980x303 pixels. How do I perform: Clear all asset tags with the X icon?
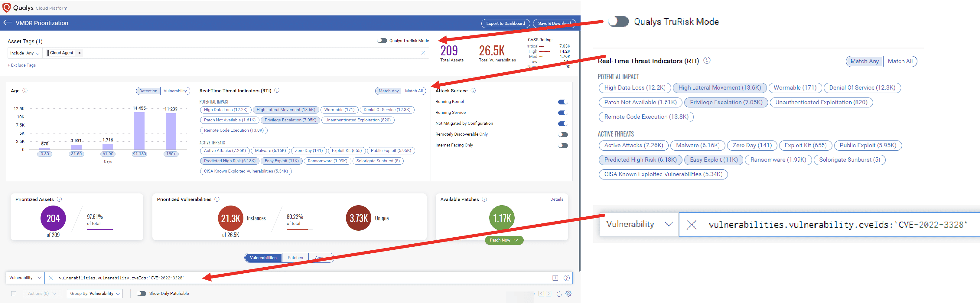[x=423, y=53]
